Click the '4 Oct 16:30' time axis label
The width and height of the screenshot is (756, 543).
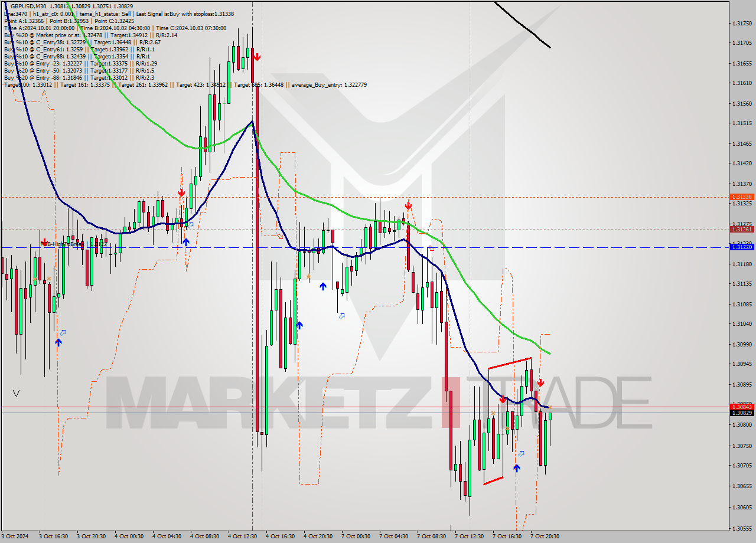[281, 537]
